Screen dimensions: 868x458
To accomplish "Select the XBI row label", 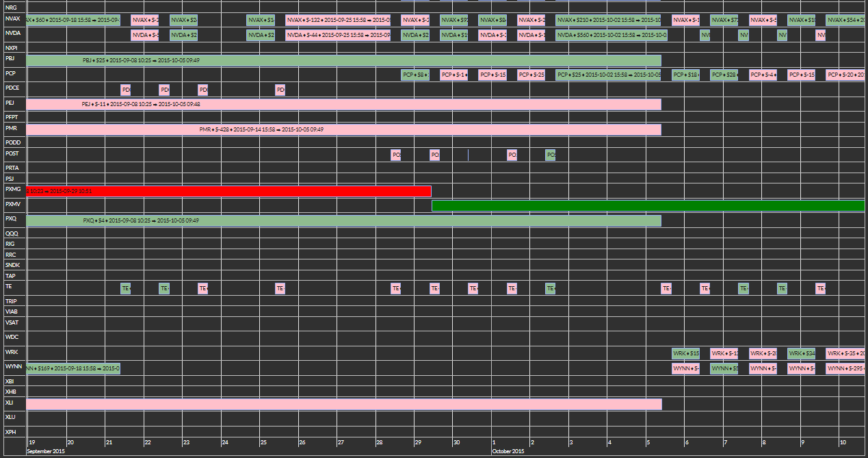I will (x=10, y=381).
